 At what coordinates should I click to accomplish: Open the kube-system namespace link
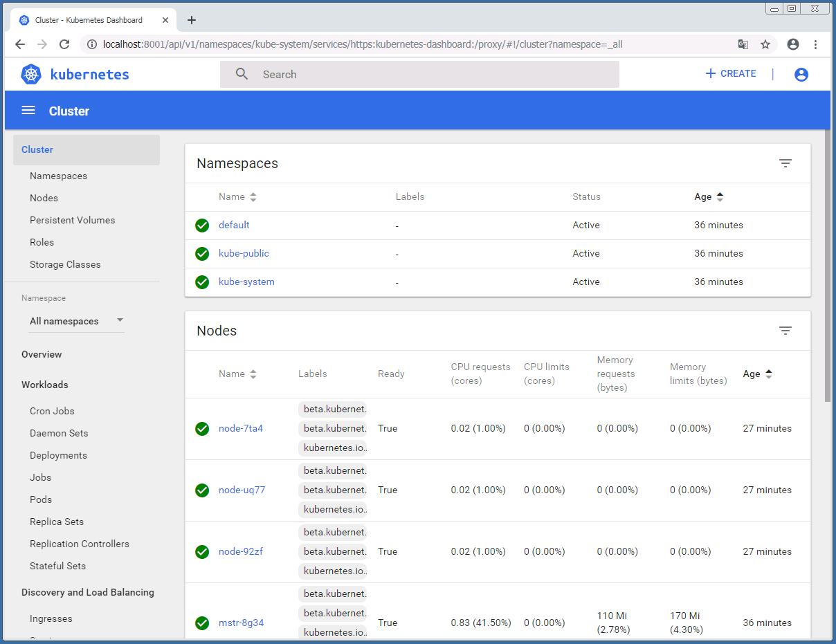[x=246, y=282]
